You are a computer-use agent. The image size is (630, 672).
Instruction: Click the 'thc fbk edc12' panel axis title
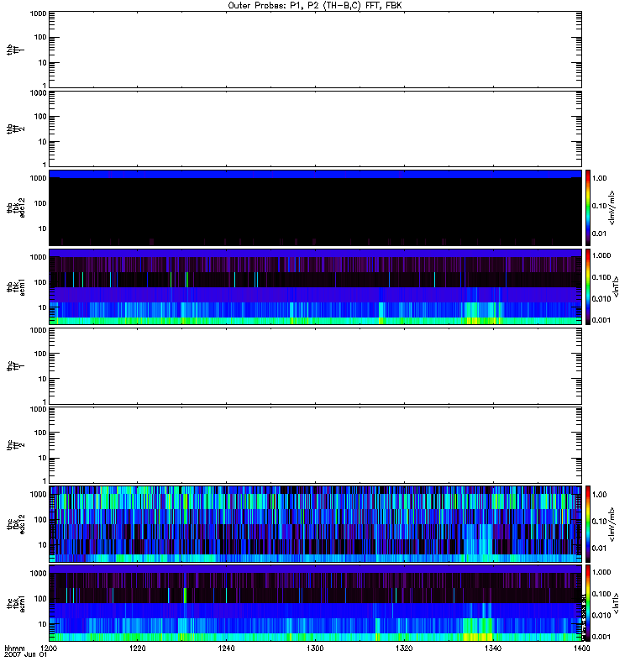16,524
